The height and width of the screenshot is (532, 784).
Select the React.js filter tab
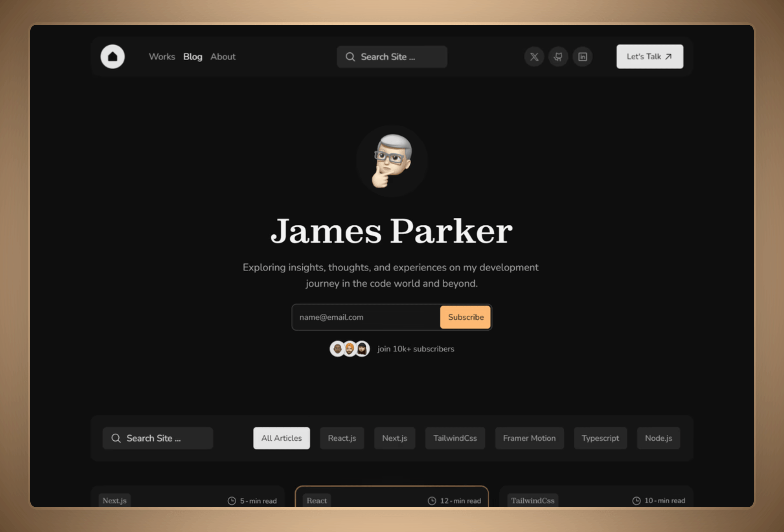click(341, 438)
